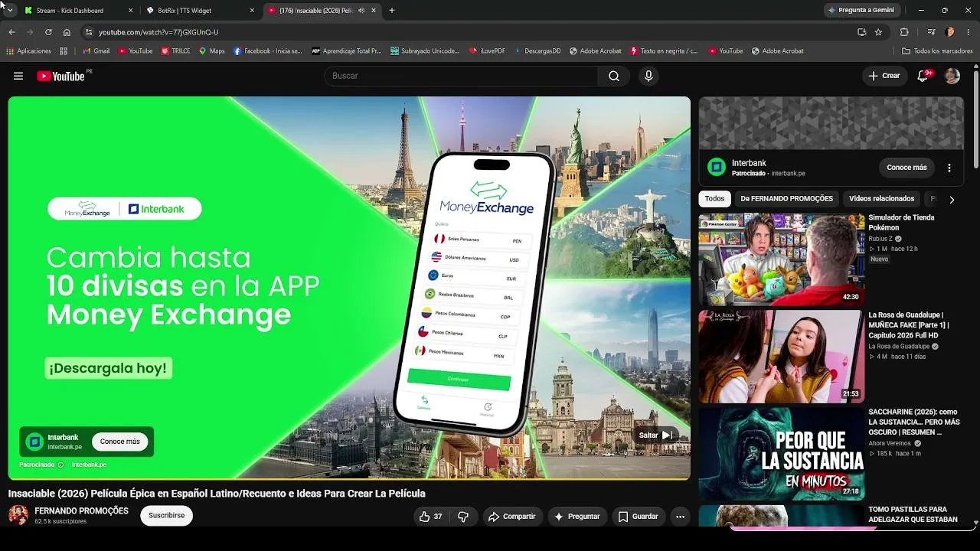Open the Rubius Z channel name
The image size is (980, 551).
[x=880, y=239]
